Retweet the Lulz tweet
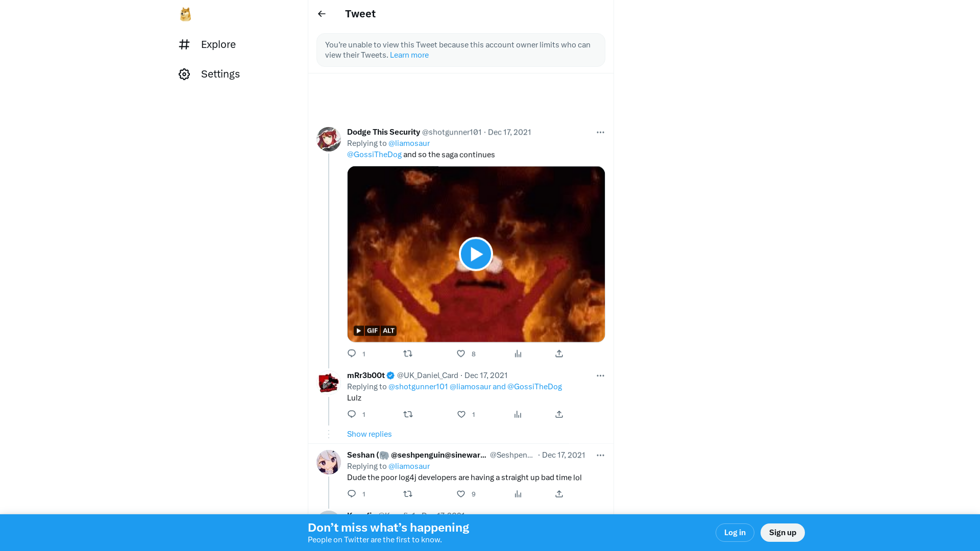Viewport: 980px width, 551px height. click(x=408, y=414)
